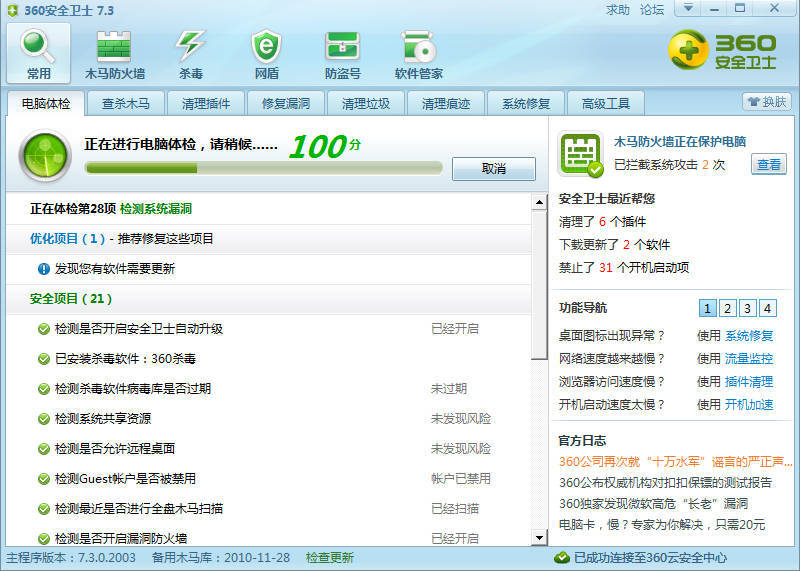Open the 论坛 forum link
The height and width of the screenshot is (571, 800).
[652, 10]
